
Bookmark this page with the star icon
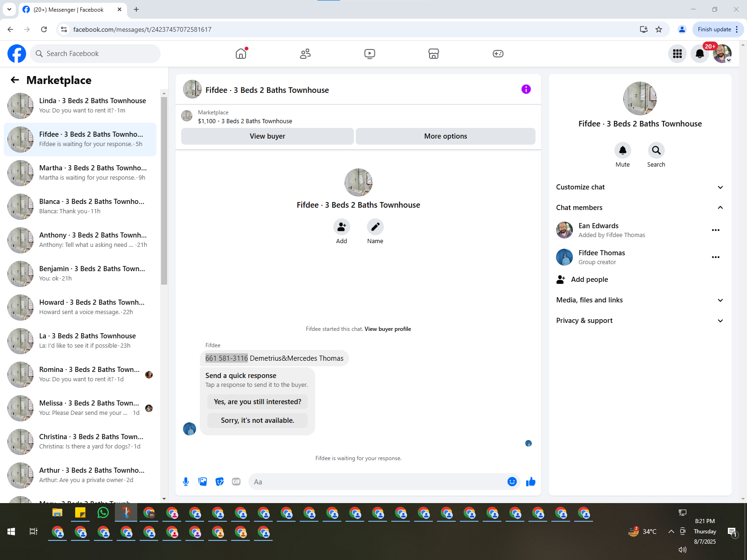(659, 29)
